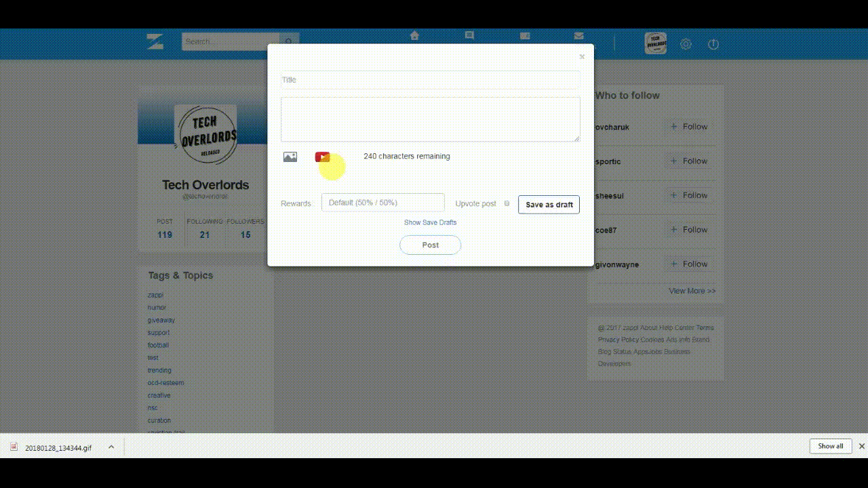Click the search magnifier icon

pyautogui.click(x=289, y=41)
